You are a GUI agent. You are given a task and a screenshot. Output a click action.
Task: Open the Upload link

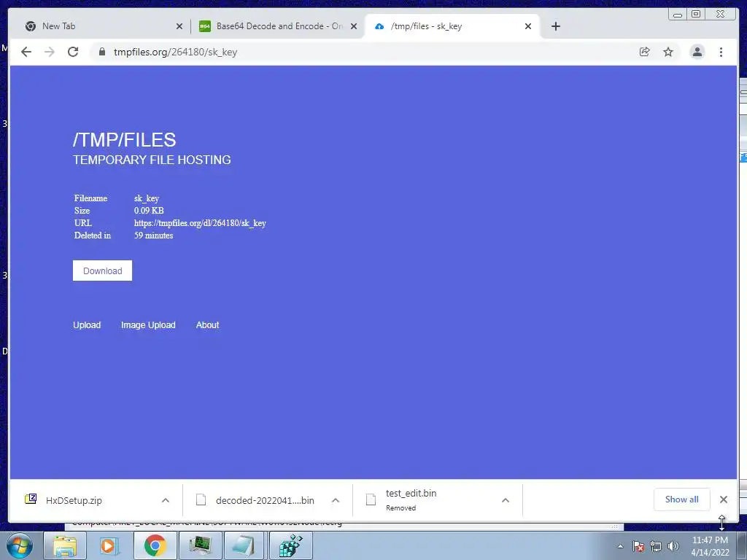[x=87, y=324]
